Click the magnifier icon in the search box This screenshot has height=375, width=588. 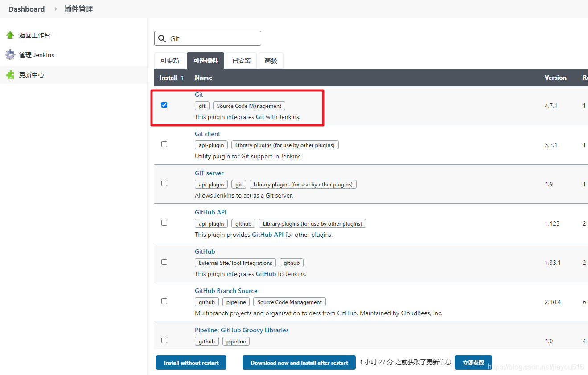click(x=162, y=38)
